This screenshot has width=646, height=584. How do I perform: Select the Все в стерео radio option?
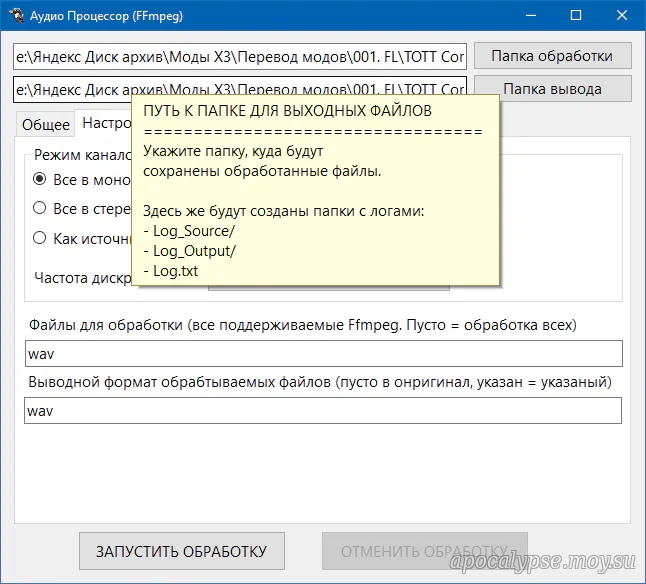[x=40, y=208]
